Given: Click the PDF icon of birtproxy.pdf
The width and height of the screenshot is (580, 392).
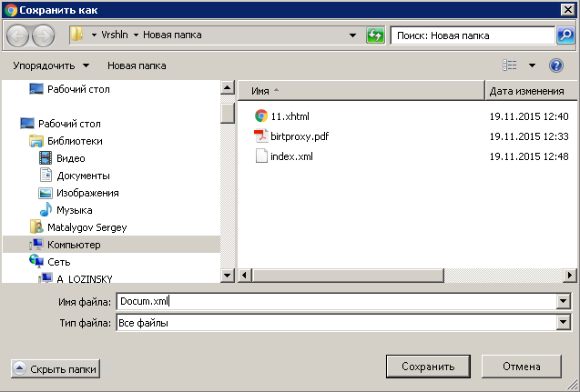Looking at the screenshot, I should click(261, 136).
